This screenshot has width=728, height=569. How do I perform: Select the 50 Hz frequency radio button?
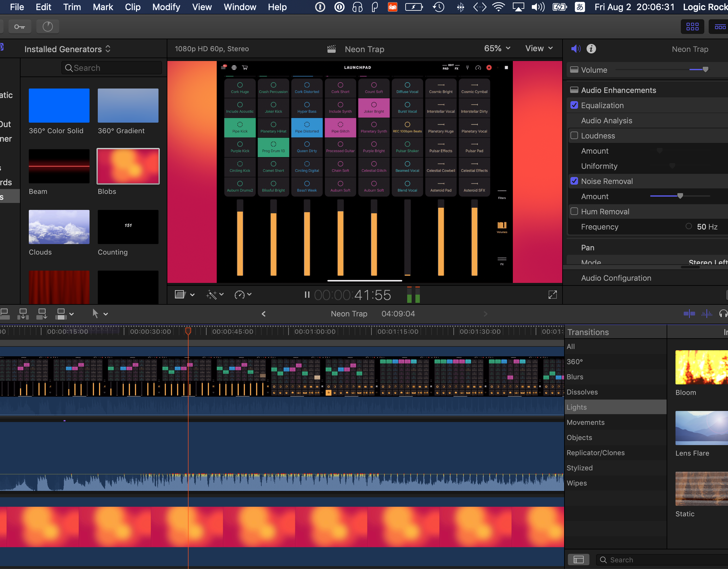[689, 226]
